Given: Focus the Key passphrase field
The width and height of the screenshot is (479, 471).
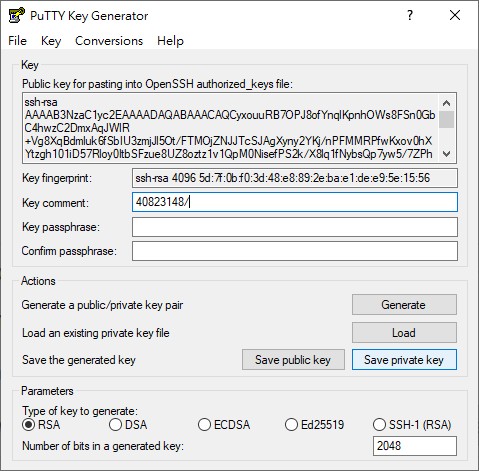Looking at the screenshot, I should click(x=295, y=227).
